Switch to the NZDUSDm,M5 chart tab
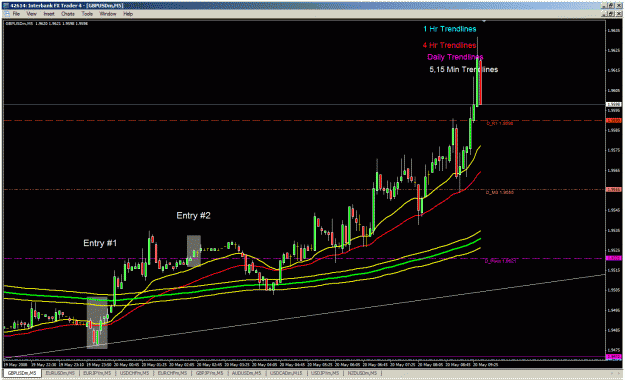This screenshot has width=625, height=380. tap(362, 373)
